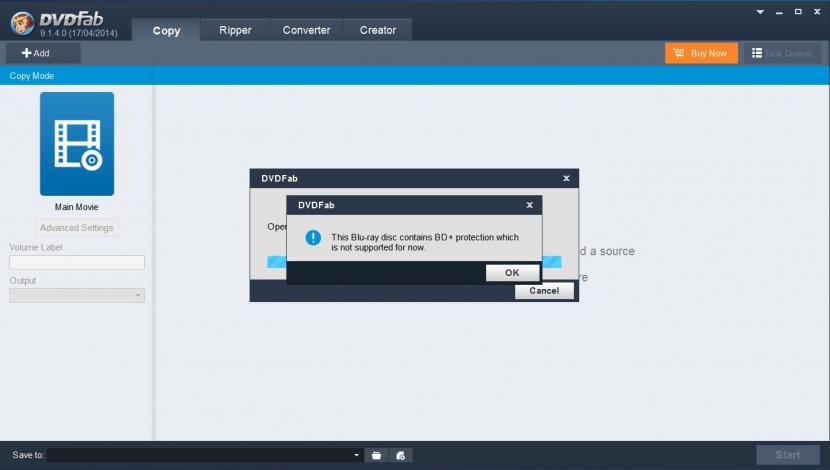Viewport: 830px width, 470px height.
Task: Click the blue information icon in the alert
Action: point(313,238)
